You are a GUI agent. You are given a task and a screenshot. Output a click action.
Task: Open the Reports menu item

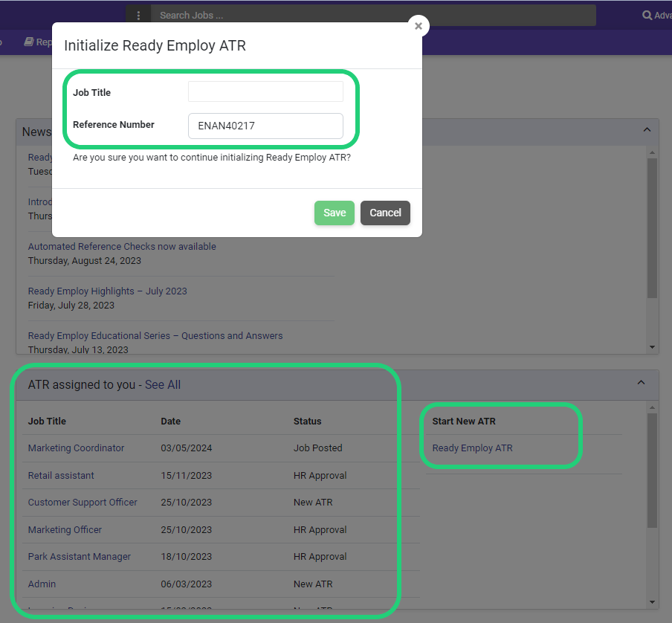click(38, 42)
